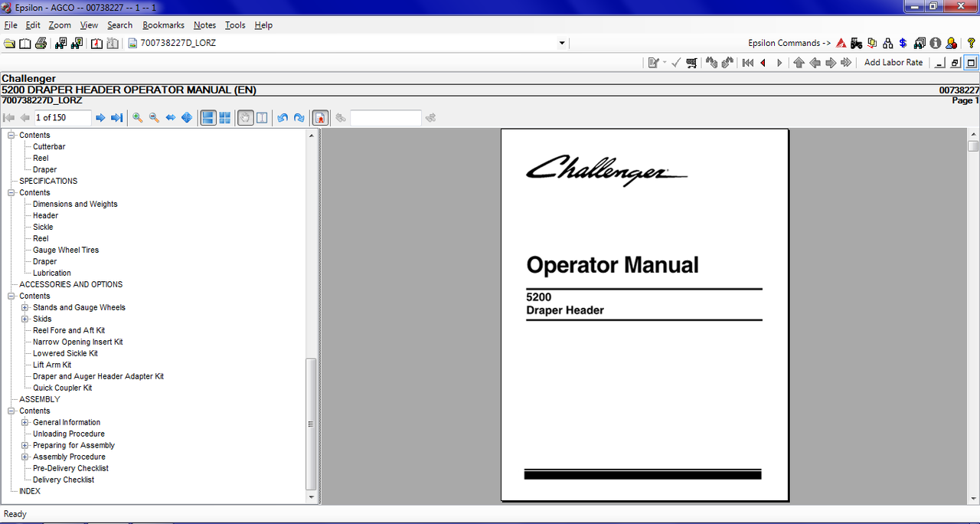Viewport: 980px width, 524px height.
Task: Open the document selector dropdown arrow
Action: click(562, 43)
